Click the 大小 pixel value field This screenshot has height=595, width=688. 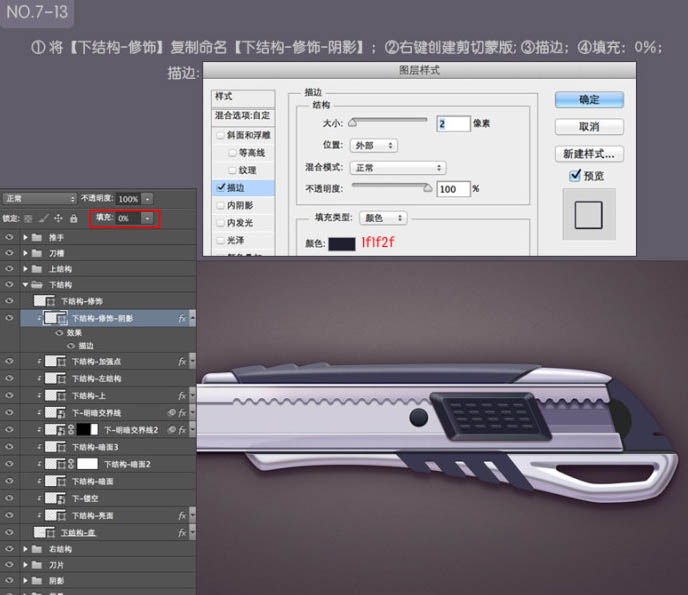tap(453, 124)
